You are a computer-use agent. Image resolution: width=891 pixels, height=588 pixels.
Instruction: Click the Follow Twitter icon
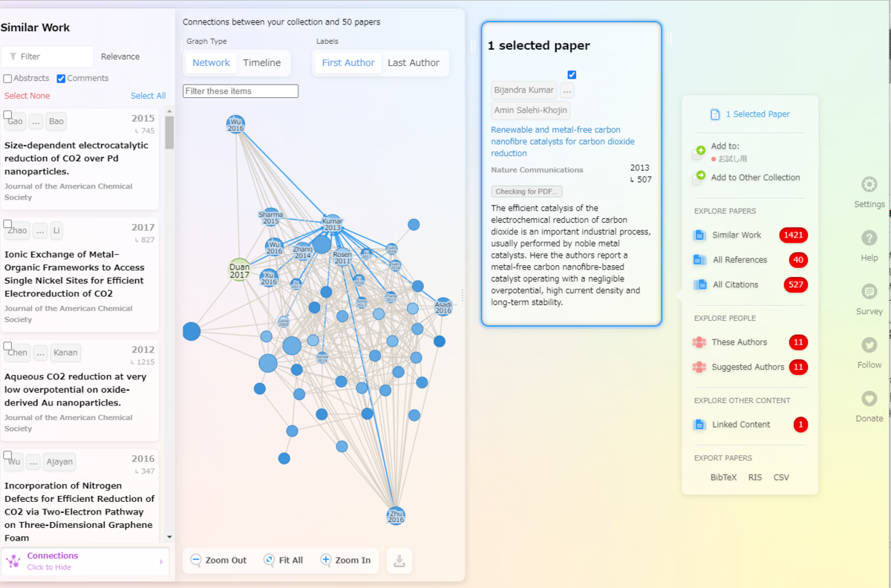tap(869, 345)
